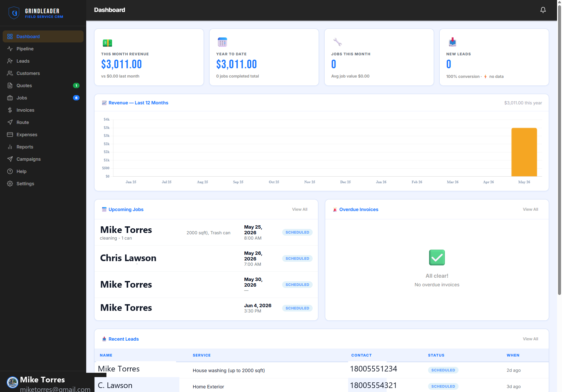Viewport: 562px width, 392px height.
Task: Click the Customers people icon
Action: 10,73
